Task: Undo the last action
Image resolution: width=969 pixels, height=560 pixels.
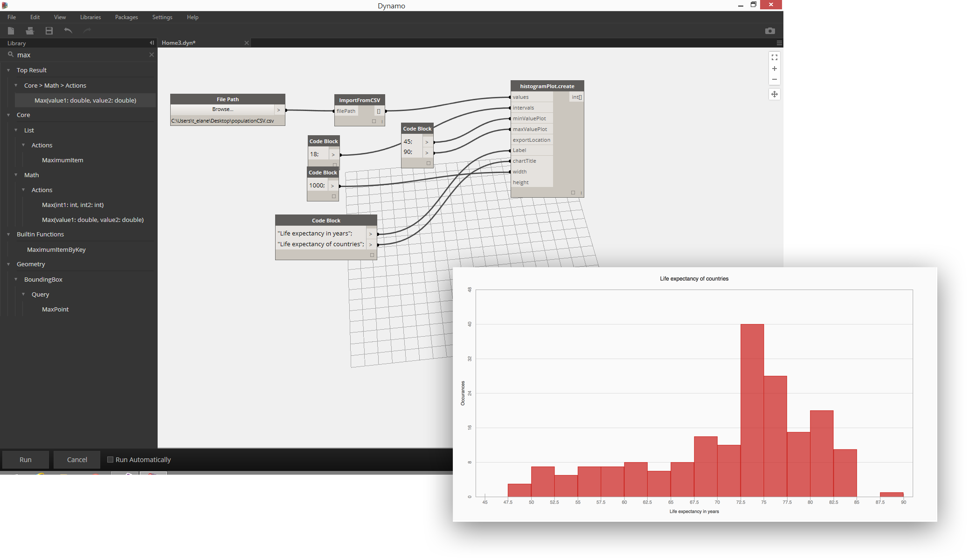Action: 68,31
